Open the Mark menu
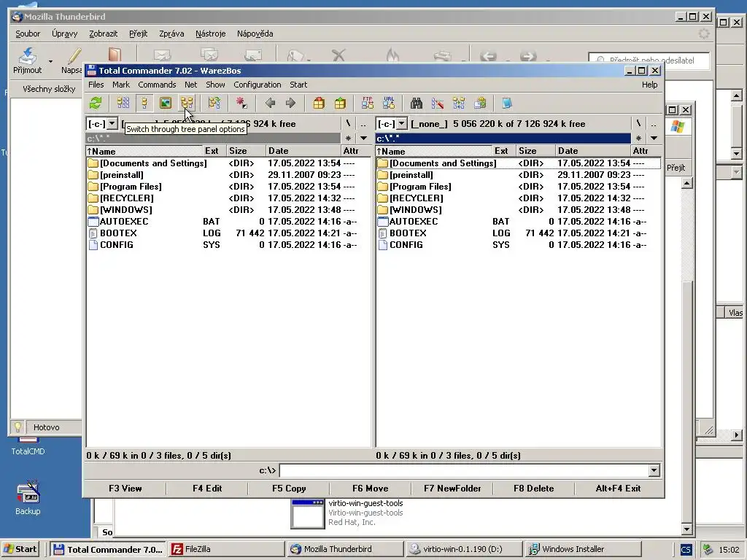 tap(121, 85)
